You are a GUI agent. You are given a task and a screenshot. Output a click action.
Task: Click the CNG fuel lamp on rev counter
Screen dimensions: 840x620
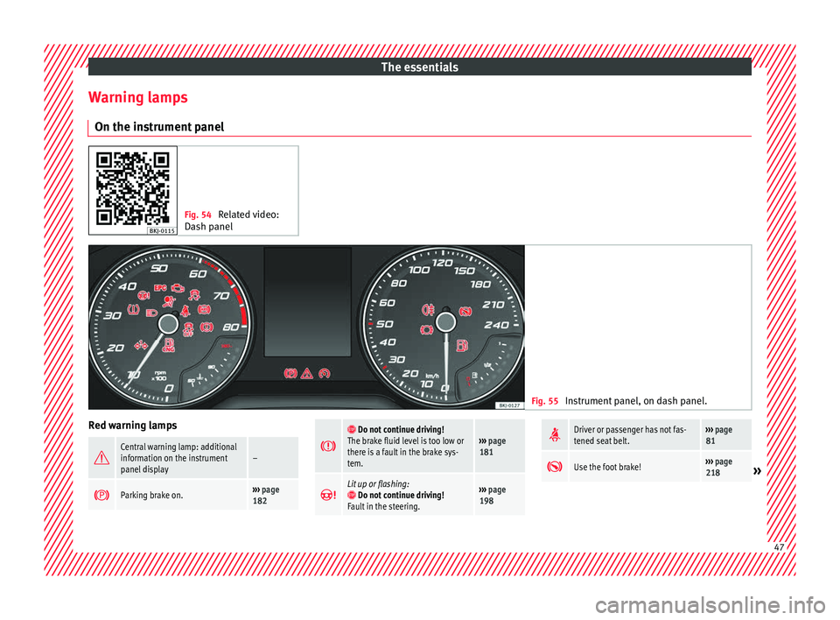click(x=169, y=345)
